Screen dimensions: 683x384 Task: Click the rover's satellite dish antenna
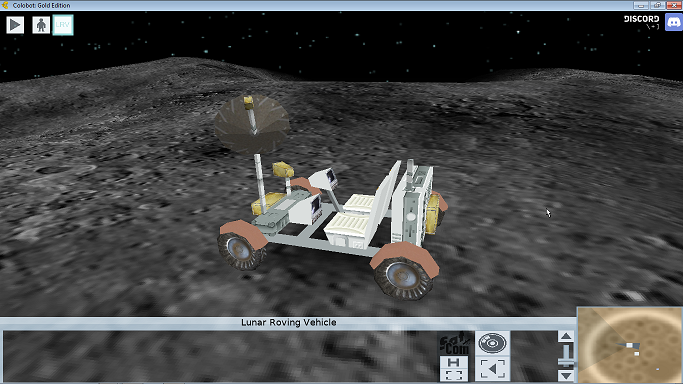(x=251, y=124)
